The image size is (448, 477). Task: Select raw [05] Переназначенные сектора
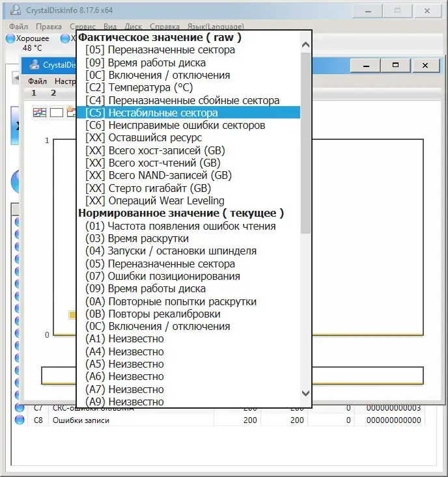coord(188,49)
